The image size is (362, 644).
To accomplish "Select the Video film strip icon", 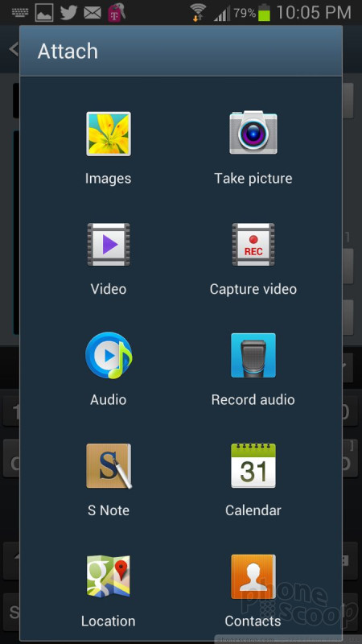I will click(x=109, y=245).
